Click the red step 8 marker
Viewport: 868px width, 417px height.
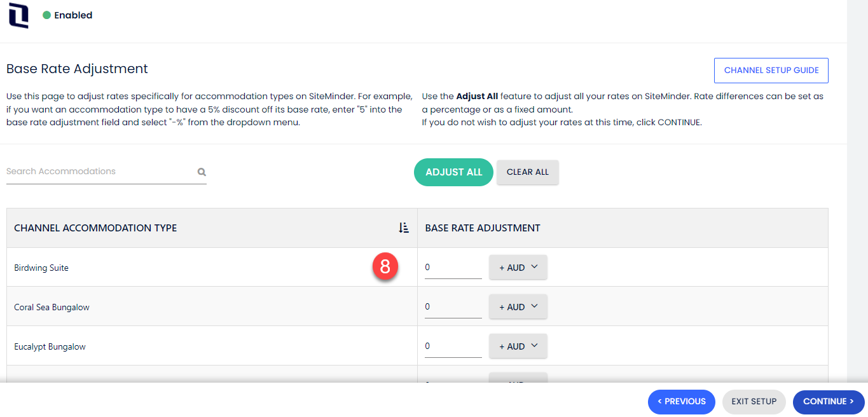tap(386, 267)
